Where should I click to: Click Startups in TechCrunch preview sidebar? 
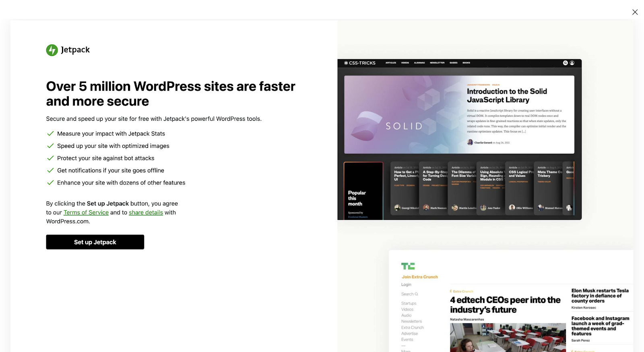tap(409, 303)
